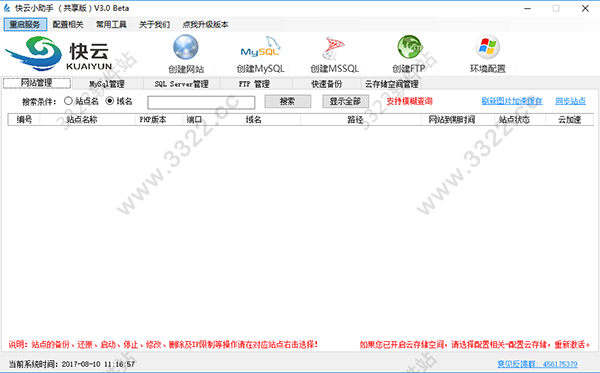This screenshot has height=373, width=600.
Task: Select the 站点名 radio button
Action: 68,101
